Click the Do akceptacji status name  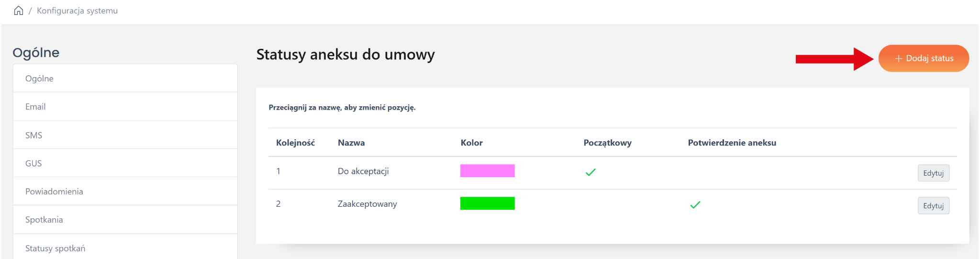pyautogui.click(x=363, y=171)
